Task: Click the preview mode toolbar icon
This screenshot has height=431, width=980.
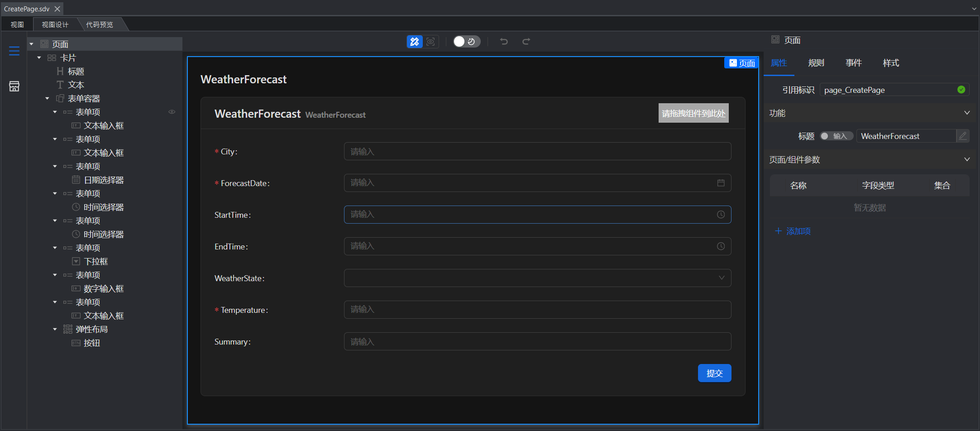Action: pos(430,42)
